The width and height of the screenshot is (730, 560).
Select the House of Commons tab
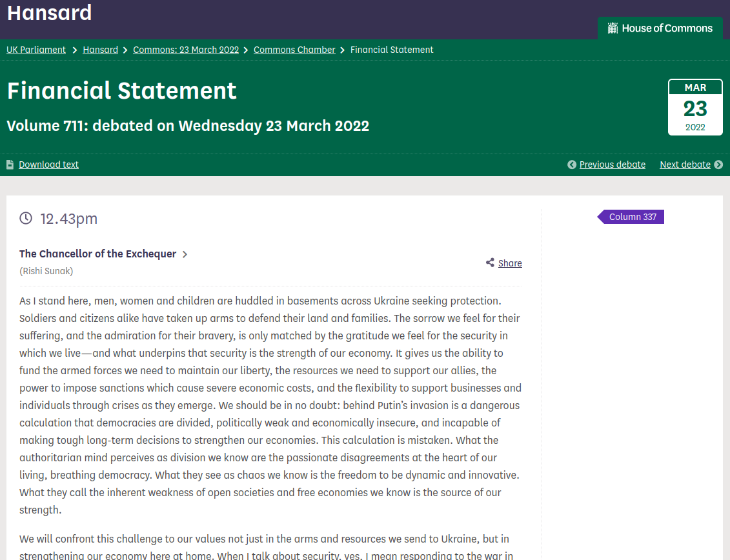coord(660,28)
